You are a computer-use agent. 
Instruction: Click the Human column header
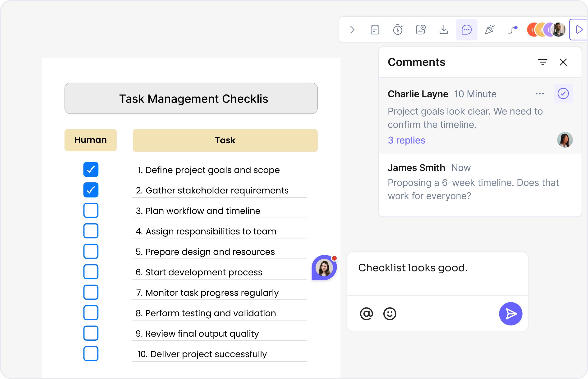tap(90, 140)
